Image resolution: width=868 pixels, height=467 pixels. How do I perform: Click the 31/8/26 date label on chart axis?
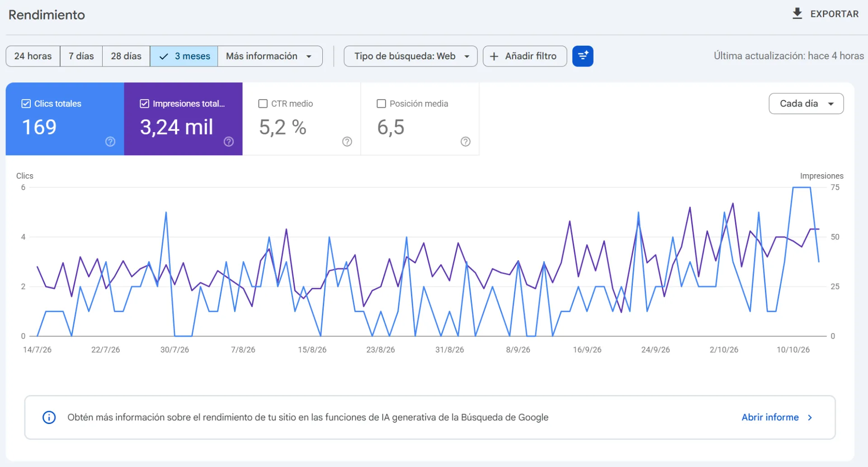click(450, 350)
